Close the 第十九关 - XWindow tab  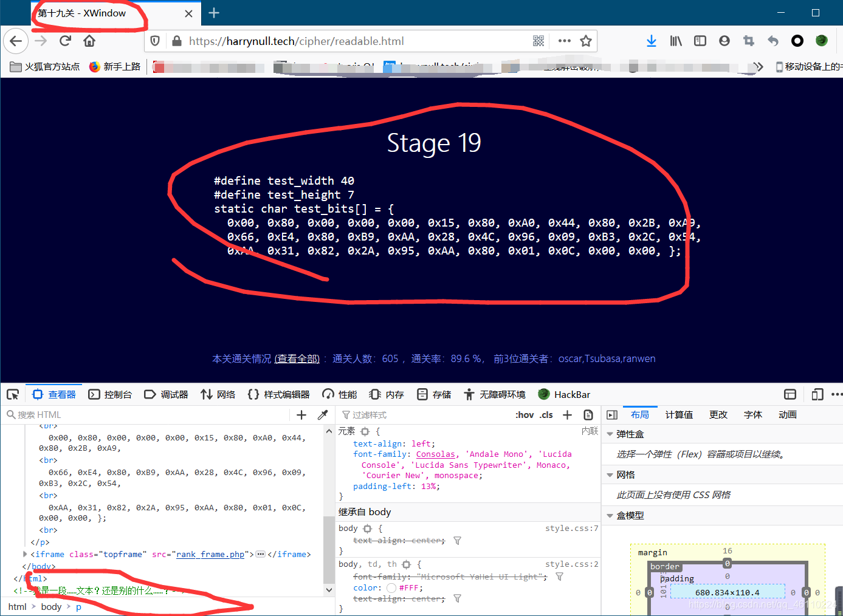(x=189, y=13)
